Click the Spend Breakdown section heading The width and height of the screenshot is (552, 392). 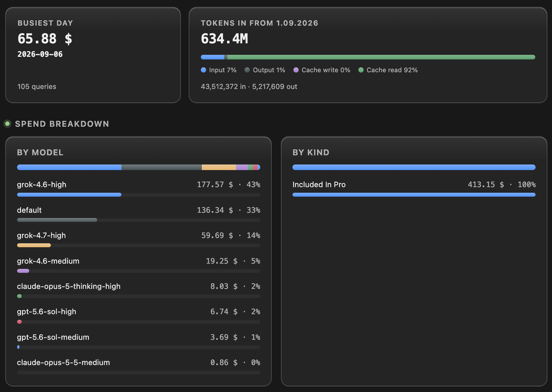pyautogui.click(x=62, y=124)
